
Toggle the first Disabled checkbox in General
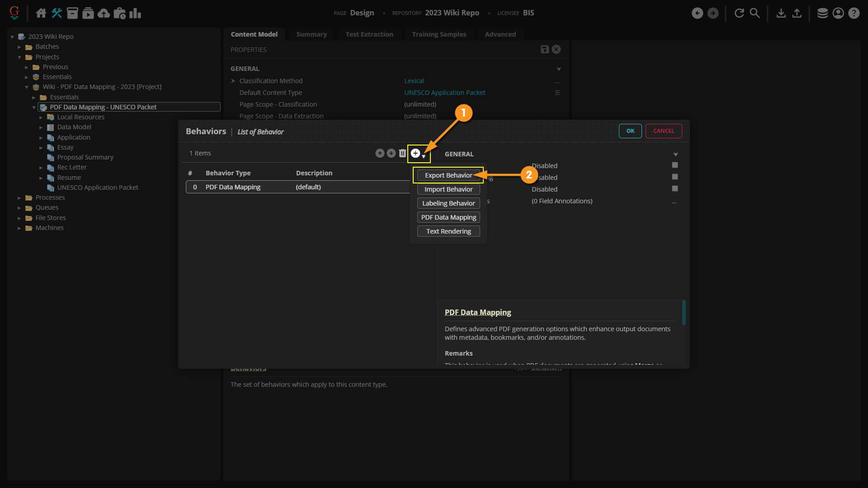point(675,165)
